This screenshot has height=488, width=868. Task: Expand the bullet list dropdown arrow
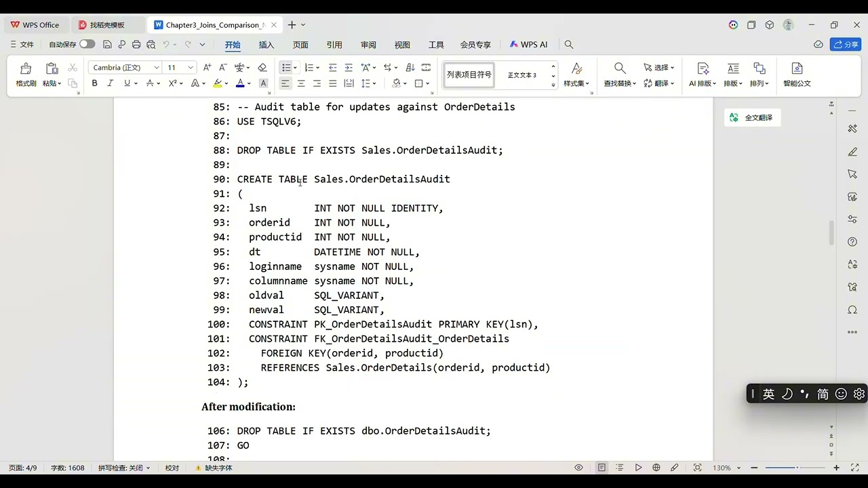pyautogui.click(x=295, y=68)
